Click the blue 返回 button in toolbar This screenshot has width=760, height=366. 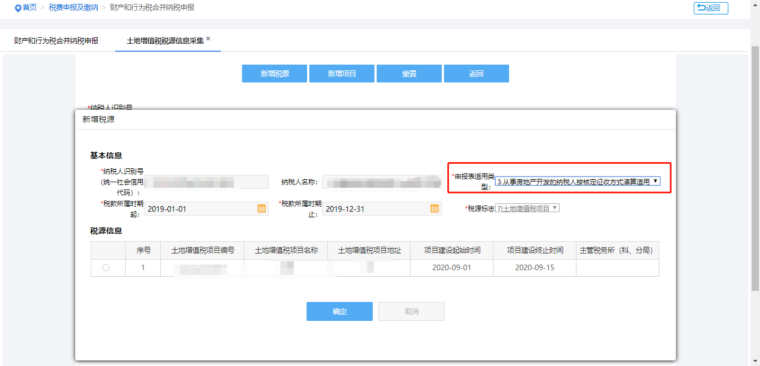coord(476,74)
